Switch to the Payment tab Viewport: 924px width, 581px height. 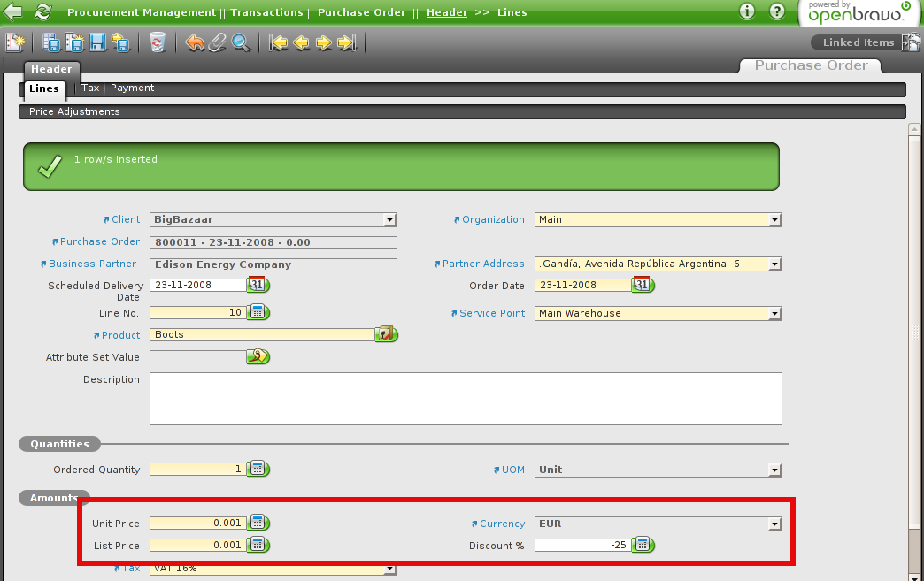(x=132, y=88)
